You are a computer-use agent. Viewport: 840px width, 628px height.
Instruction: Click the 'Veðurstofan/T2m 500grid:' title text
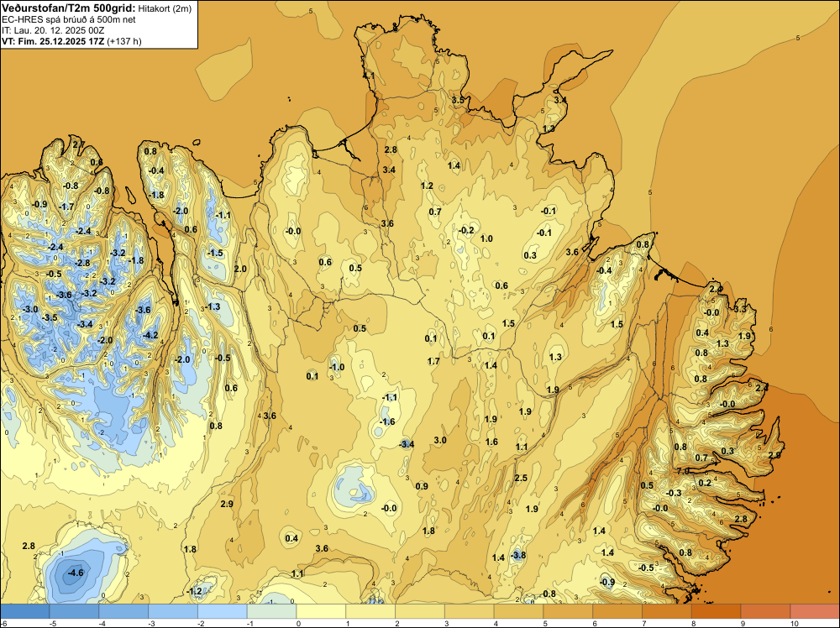tap(69, 8)
